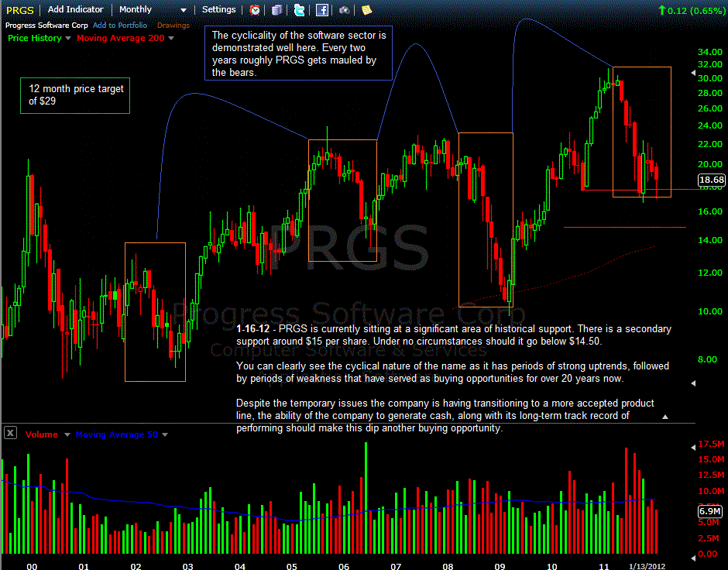Click the 17.5M volume axis label
This screenshot has width=728, height=570.
tap(711, 445)
